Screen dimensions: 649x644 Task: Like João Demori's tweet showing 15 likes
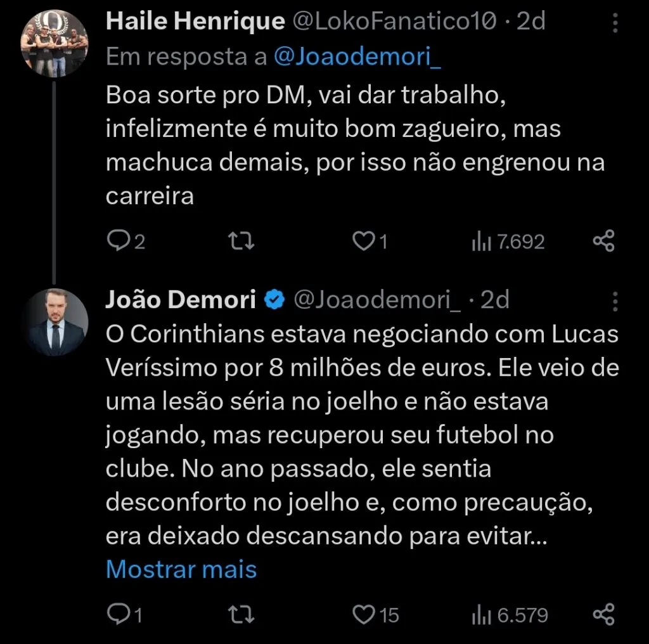tap(366, 614)
